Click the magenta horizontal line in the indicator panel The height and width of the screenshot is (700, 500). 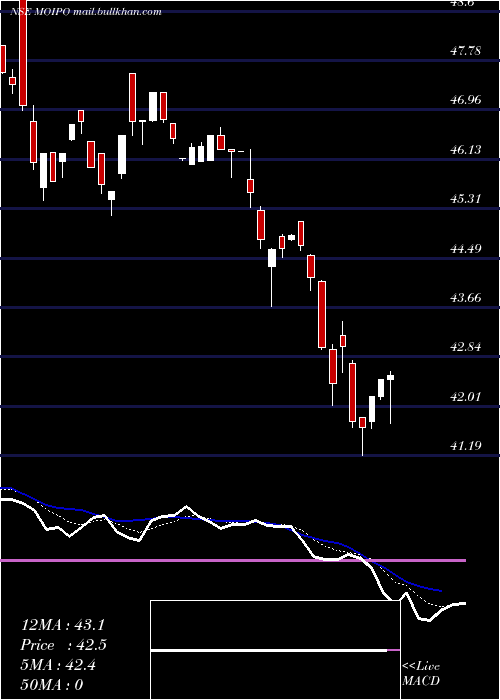pyautogui.click(x=233, y=560)
